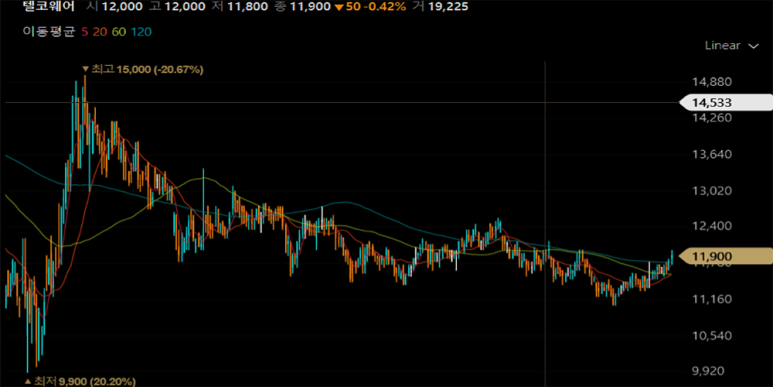Click the 13,640 axis label

712,154
